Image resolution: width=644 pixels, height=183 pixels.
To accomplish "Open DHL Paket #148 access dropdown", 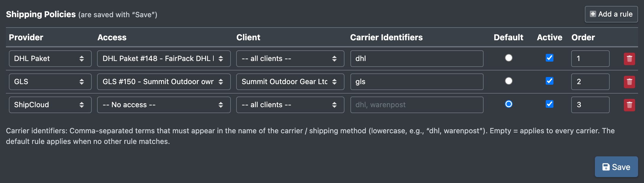I will pos(164,59).
